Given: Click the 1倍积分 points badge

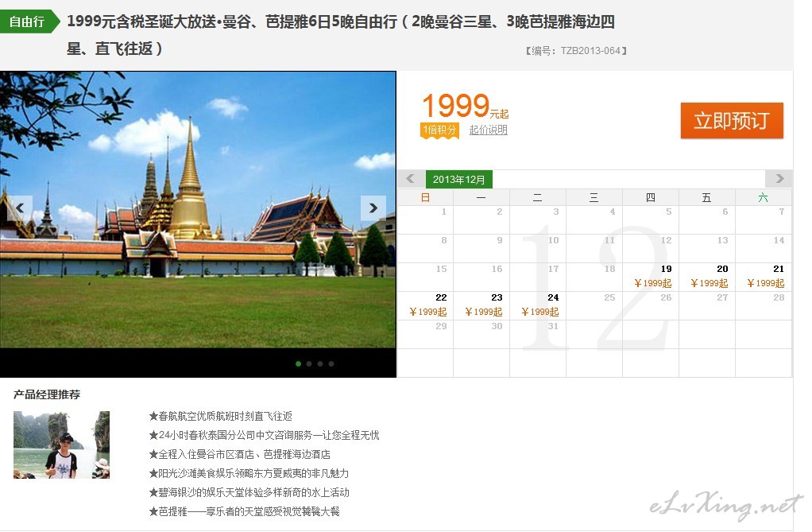Looking at the screenshot, I should pyautogui.click(x=439, y=130).
